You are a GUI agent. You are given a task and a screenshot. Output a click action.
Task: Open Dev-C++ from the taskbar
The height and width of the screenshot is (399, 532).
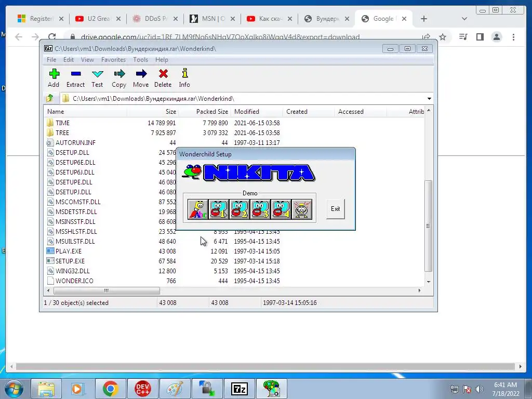(x=143, y=389)
